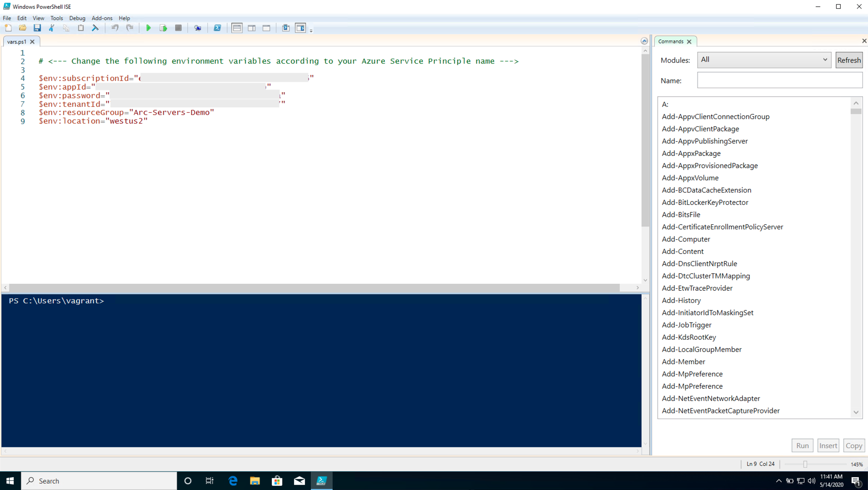Show script pane on top layout
This screenshot has width=868, height=490.
[237, 28]
